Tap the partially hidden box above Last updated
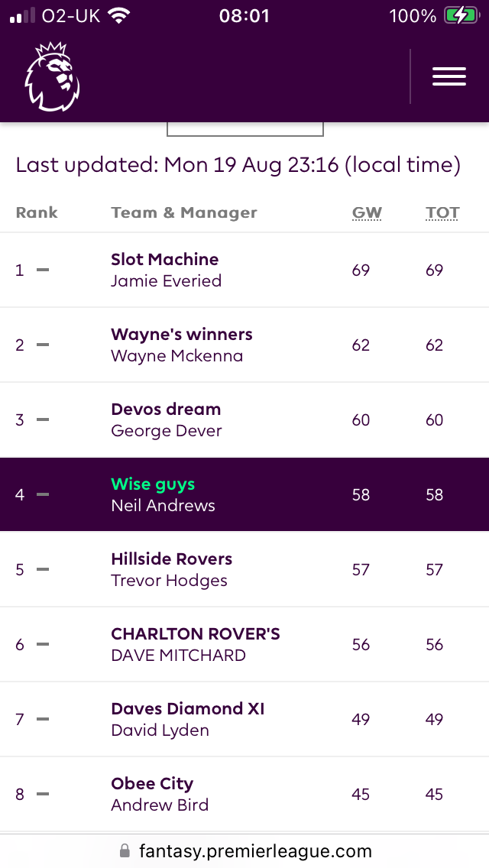489x868 pixels. [x=245, y=129]
